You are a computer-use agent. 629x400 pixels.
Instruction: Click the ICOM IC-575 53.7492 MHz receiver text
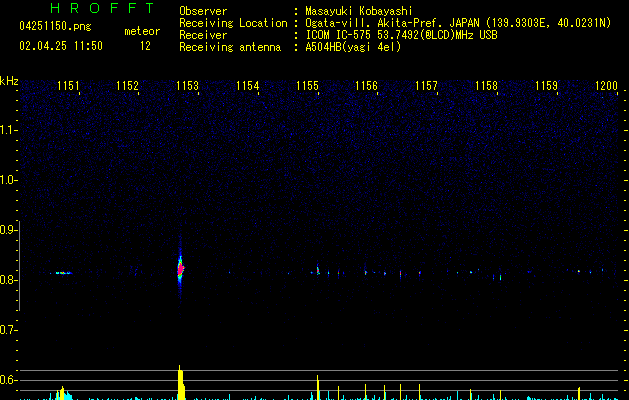pyautogui.click(x=402, y=35)
